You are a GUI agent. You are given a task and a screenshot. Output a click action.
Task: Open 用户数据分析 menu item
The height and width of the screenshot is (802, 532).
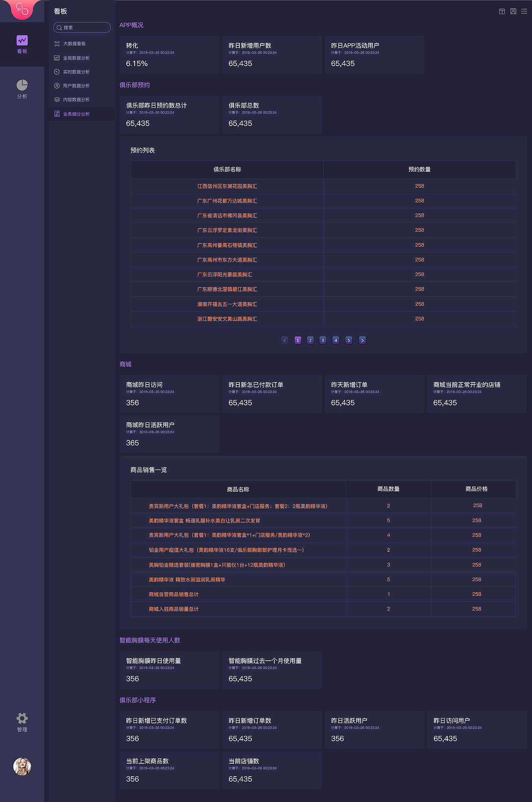[x=82, y=86]
